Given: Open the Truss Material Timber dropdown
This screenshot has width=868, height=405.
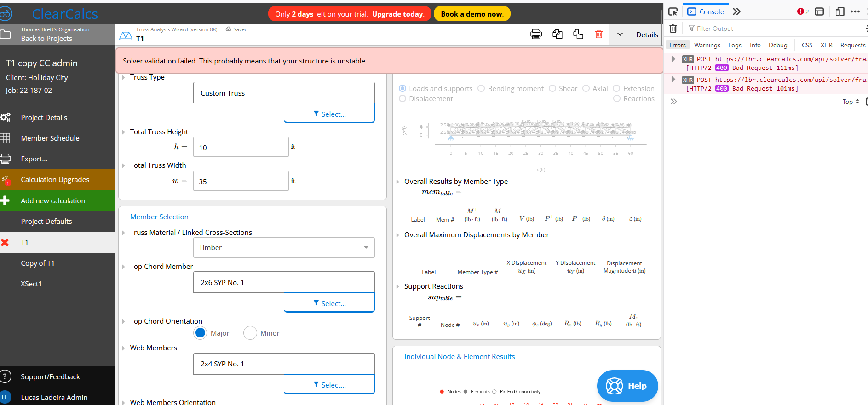Looking at the screenshot, I should pos(284,247).
